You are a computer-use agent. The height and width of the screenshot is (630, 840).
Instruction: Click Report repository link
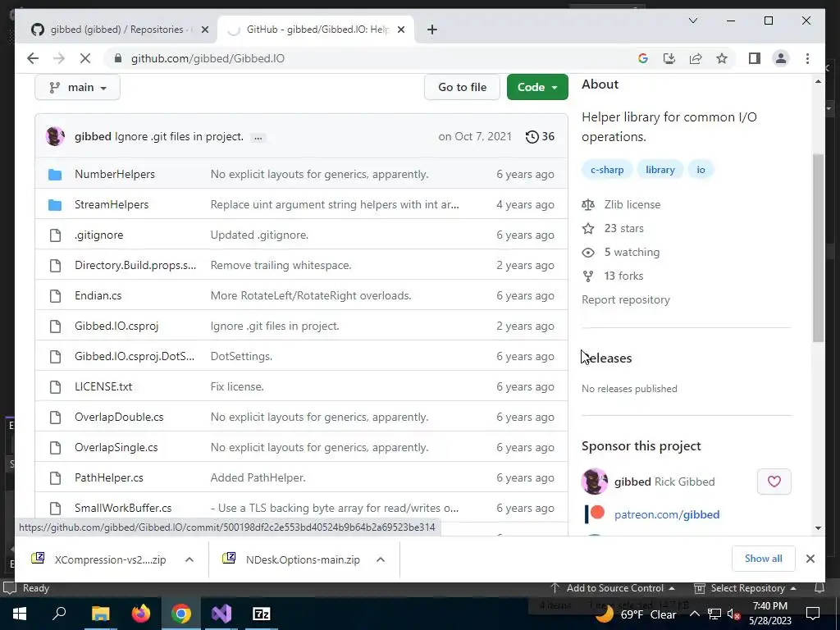[x=626, y=300]
